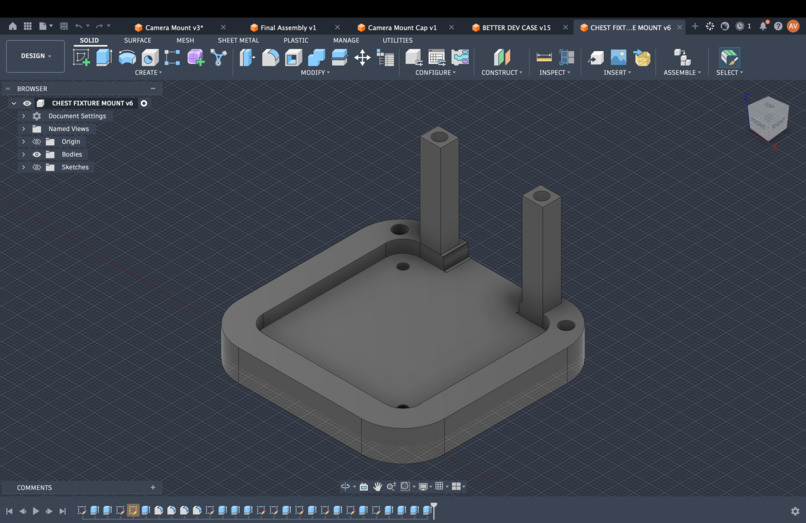Select the Move/Copy tool
Viewport: 806px width, 523px height.
tap(362, 58)
